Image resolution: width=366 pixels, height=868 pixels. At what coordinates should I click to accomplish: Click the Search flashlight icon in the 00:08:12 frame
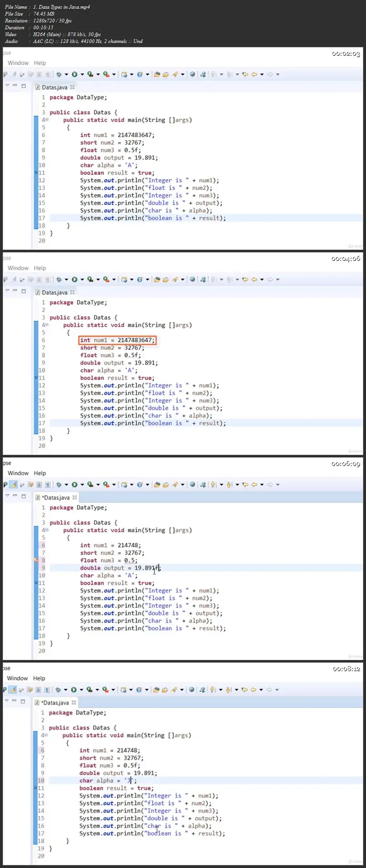[174, 689]
